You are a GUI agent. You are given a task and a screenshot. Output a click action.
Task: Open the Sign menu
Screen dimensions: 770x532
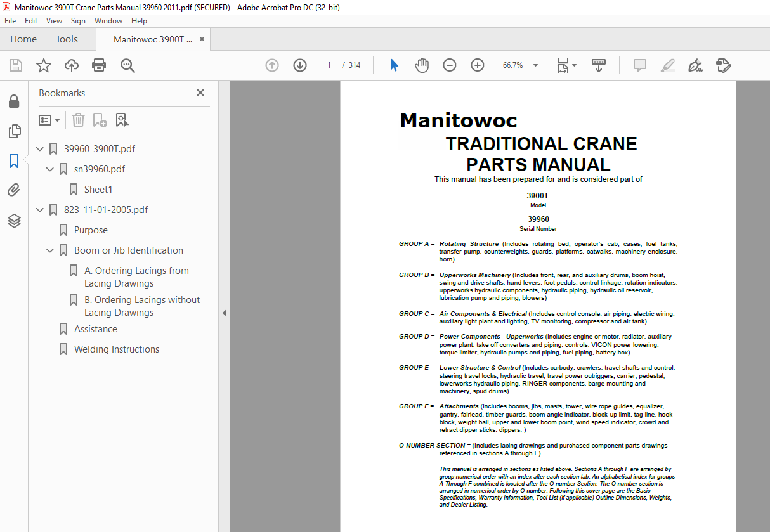[78, 21]
